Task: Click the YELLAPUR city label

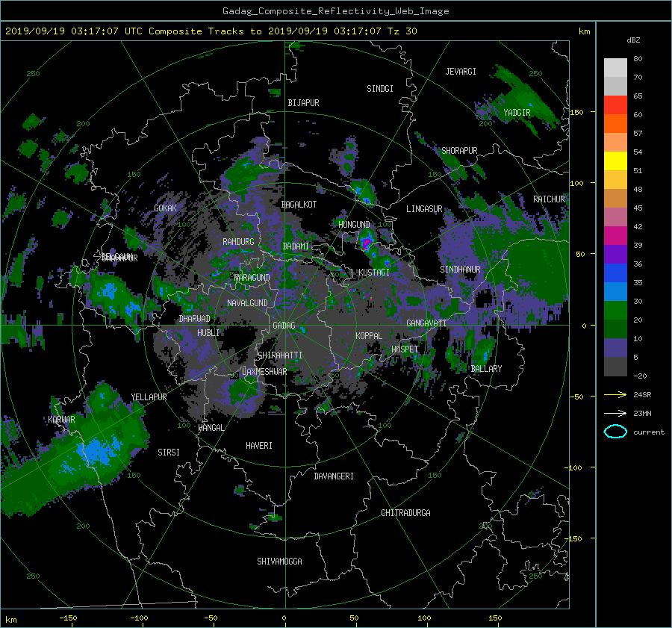Action: pos(149,397)
